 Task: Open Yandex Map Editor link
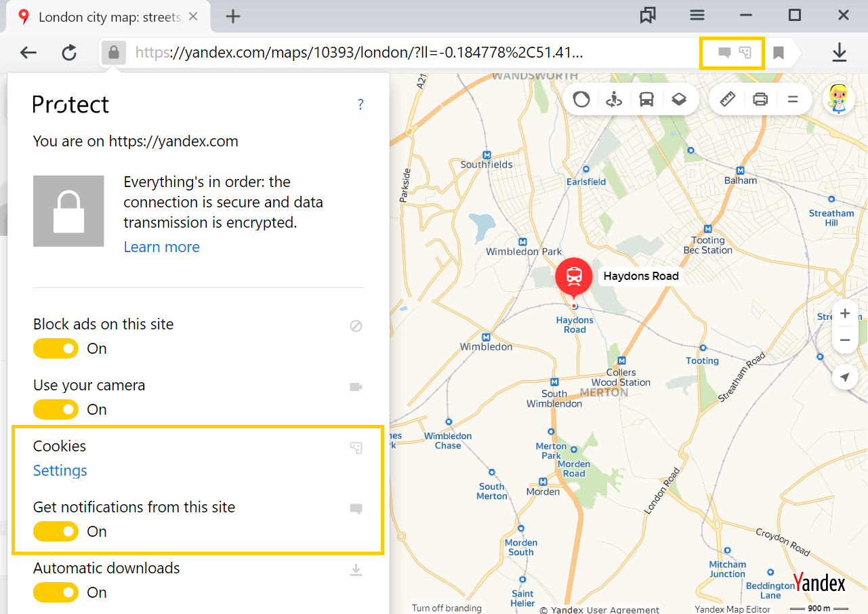coord(732,609)
